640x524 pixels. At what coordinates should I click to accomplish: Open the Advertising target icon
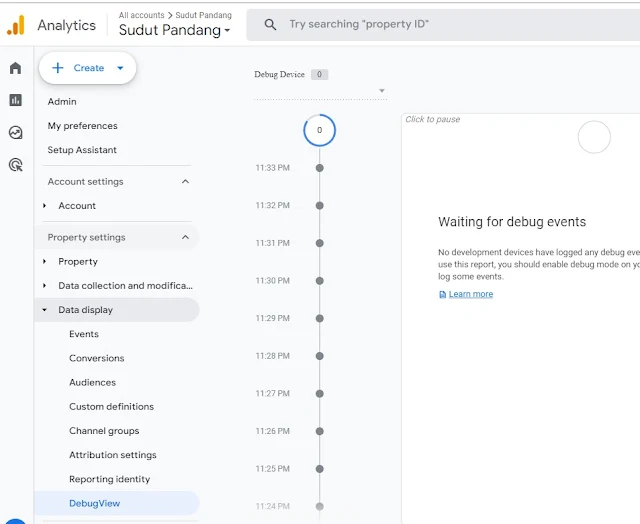(15, 165)
